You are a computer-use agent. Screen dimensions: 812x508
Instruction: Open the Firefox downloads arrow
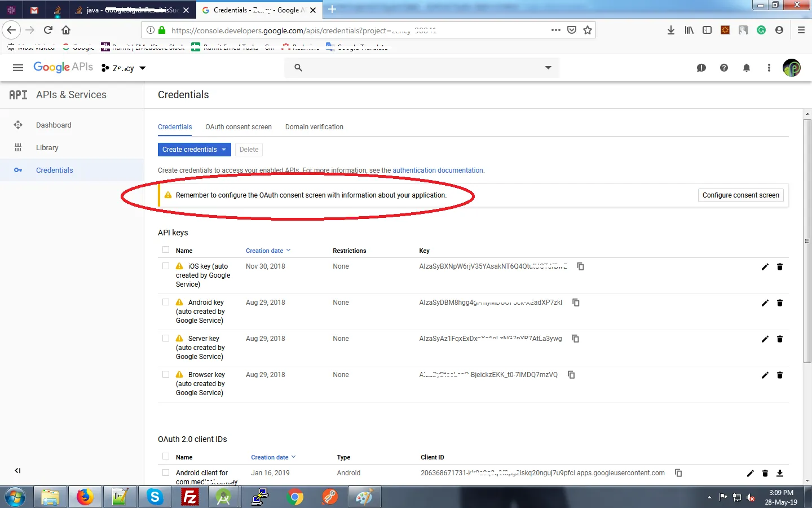671,30
